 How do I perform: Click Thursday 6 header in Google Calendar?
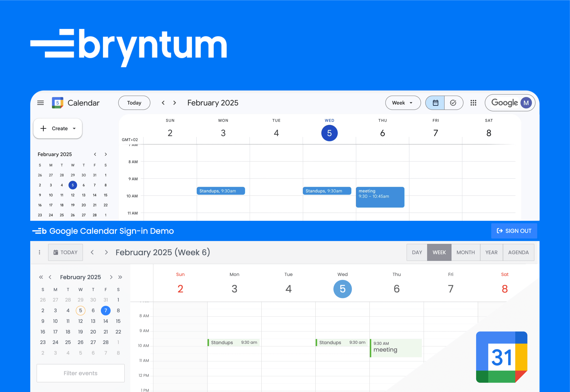[382, 133]
